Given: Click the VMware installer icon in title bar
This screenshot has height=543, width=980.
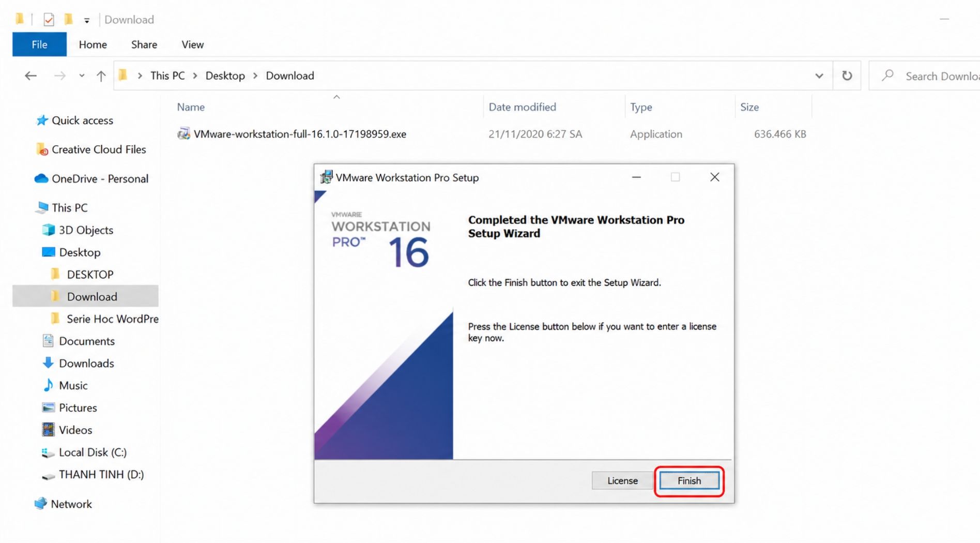Looking at the screenshot, I should point(326,177).
